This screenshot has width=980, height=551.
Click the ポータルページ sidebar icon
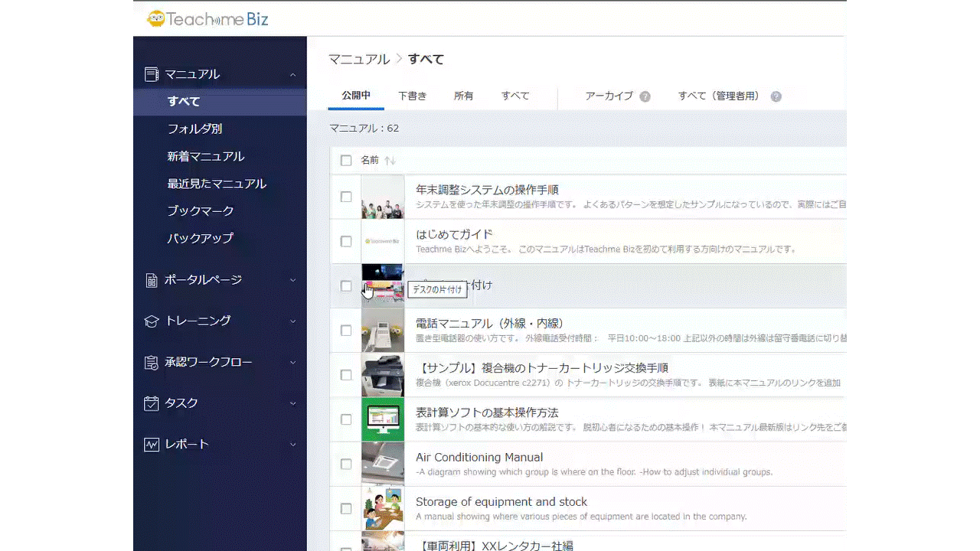[152, 280]
